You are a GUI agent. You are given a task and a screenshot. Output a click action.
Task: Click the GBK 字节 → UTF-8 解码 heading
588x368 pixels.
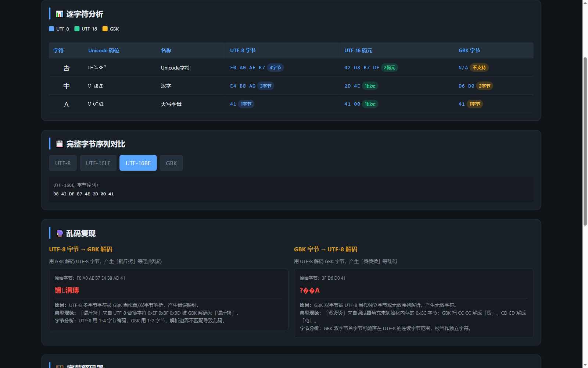pos(326,249)
